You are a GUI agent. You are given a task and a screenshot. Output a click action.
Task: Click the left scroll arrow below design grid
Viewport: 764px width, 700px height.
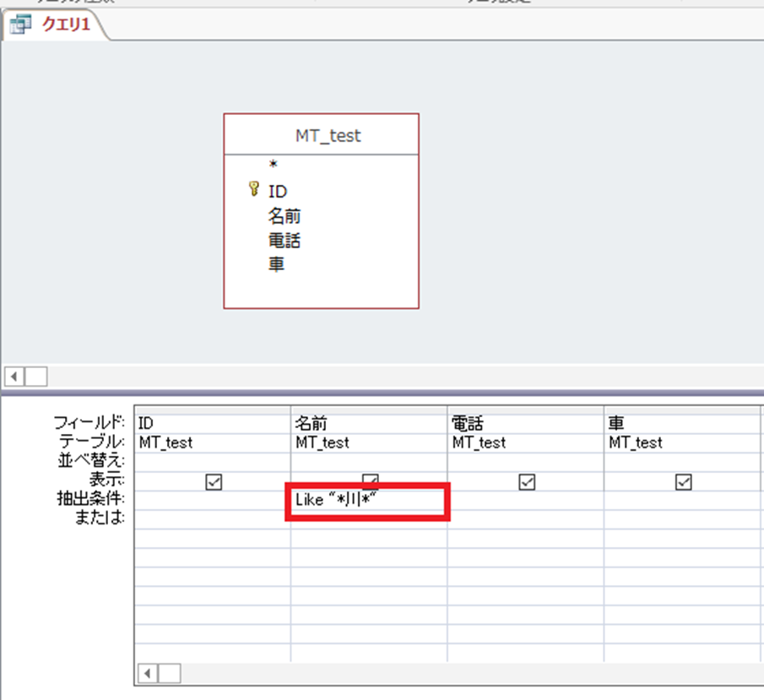click(148, 673)
